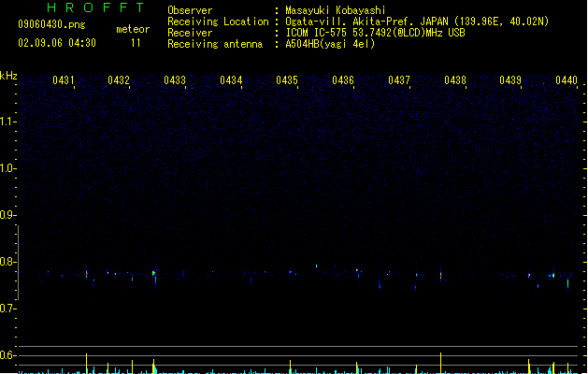The image size is (588, 374).
Task: Click the 0437 time marker
Action: tap(399, 80)
